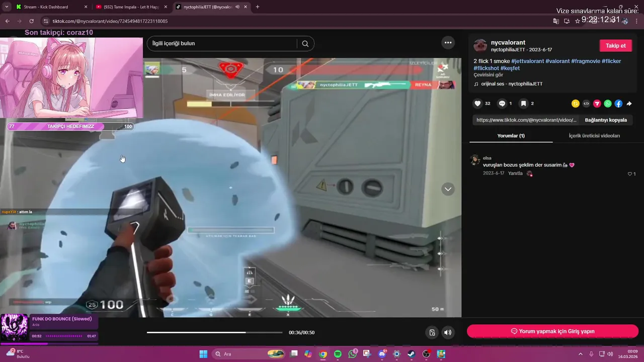The width and height of the screenshot is (644, 362).
Task: Open Steam from the taskbar
Action: point(411,354)
